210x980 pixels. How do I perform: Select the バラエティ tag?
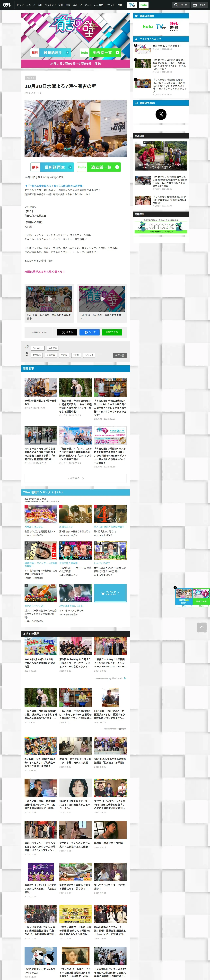pyautogui.click(x=38, y=348)
